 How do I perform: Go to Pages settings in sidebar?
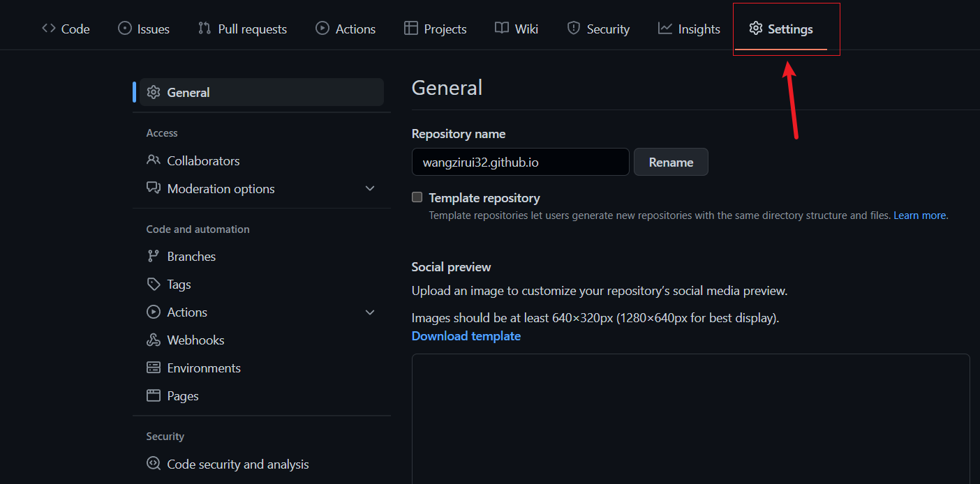pyautogui.click(x=183, y=396)
